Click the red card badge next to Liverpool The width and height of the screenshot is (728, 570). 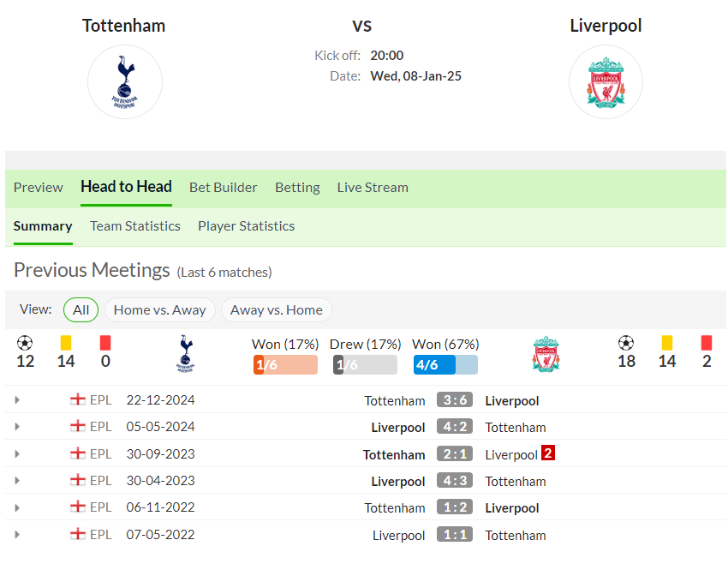pos(548,453)
